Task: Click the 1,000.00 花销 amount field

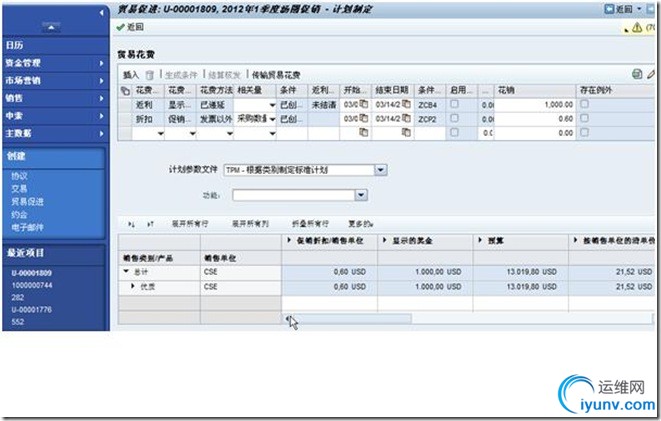Action: click(535, 105)
